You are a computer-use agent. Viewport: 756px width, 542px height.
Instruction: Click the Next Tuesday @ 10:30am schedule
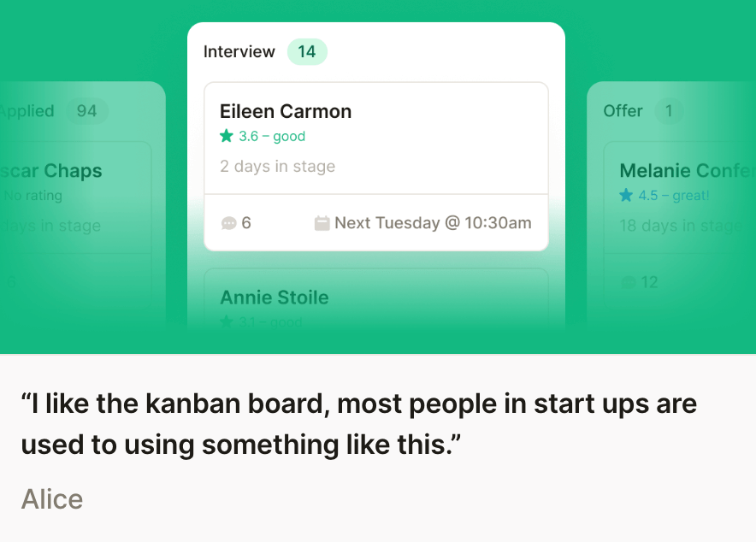coord(433,223)
